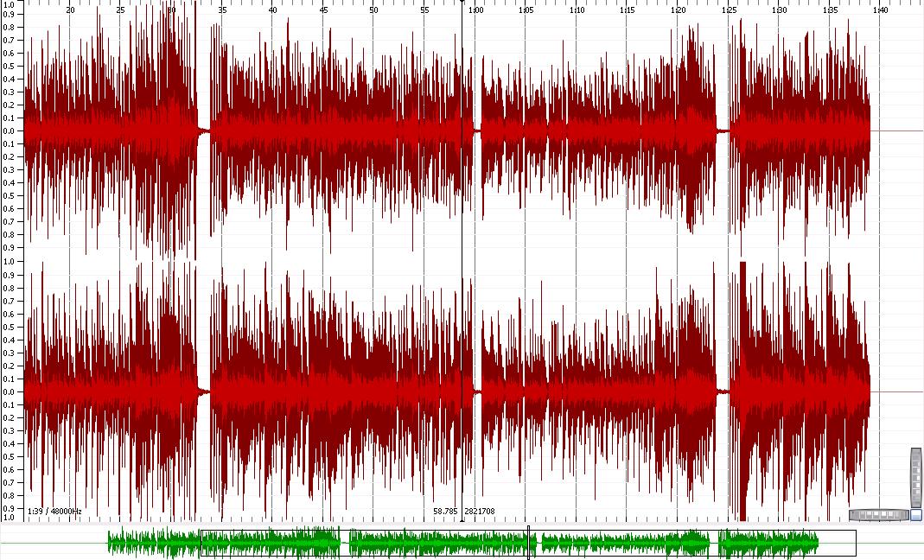Click the 1:40 label at the right of the ruler

(880, 11)
